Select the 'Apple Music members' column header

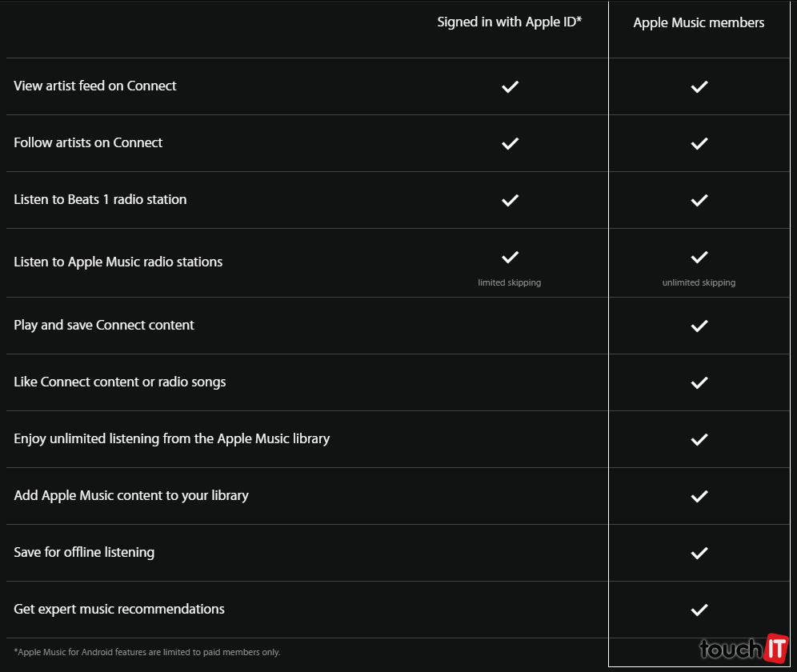tap(699, 23)
